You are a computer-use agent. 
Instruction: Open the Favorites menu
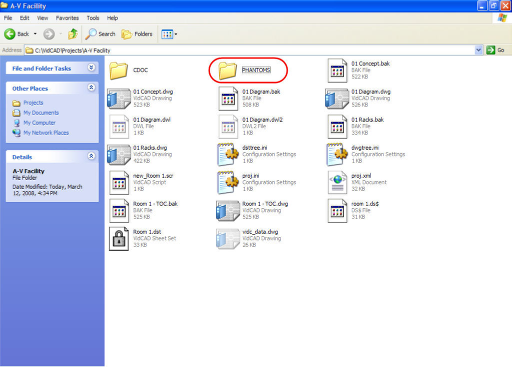(67, 18)
